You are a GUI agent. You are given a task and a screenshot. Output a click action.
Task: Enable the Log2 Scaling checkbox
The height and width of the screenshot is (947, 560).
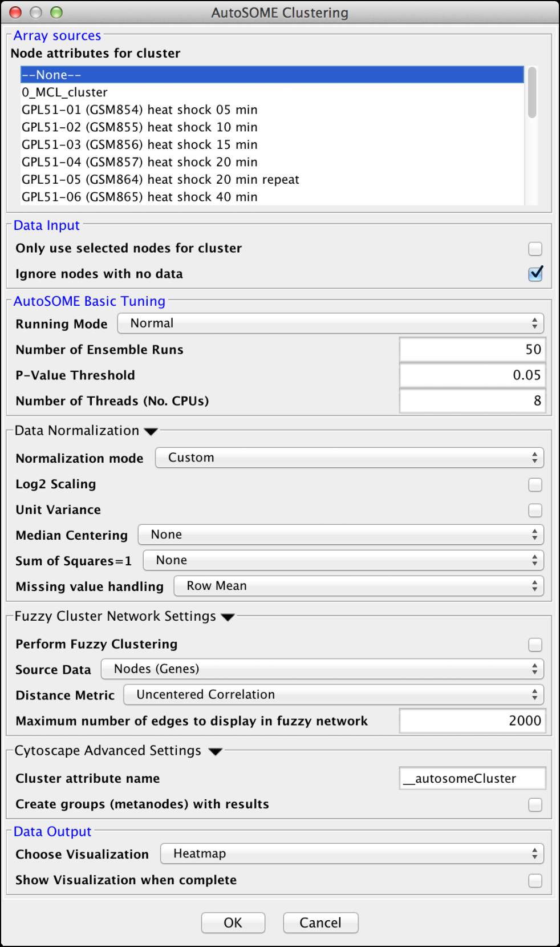535,485
